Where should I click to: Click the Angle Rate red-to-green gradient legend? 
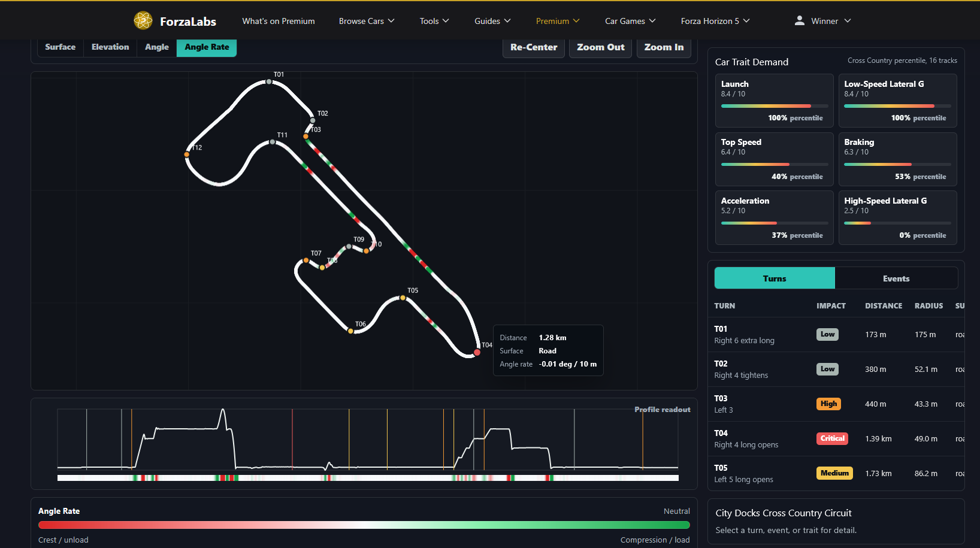pyautogui.click(x=364, y=525)
